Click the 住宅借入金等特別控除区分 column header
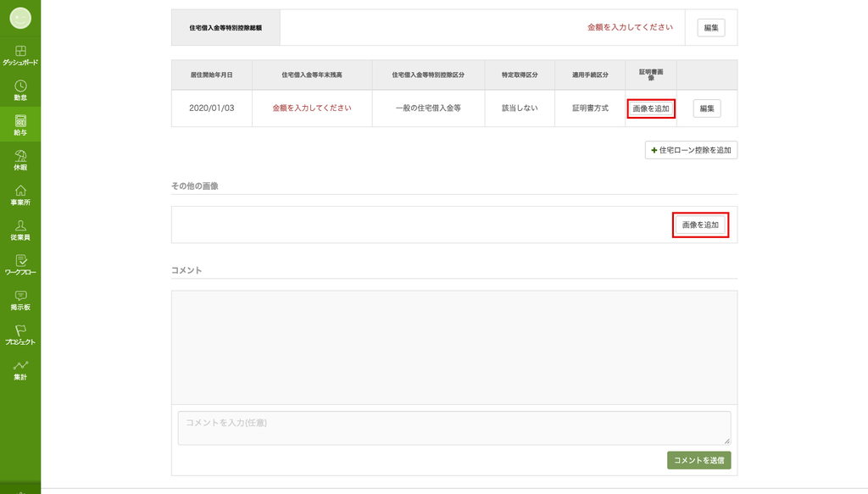 pyautogui.click(x=428, y=75)
